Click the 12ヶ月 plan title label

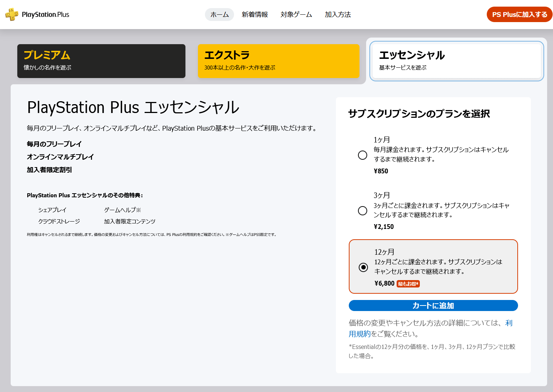384,252
